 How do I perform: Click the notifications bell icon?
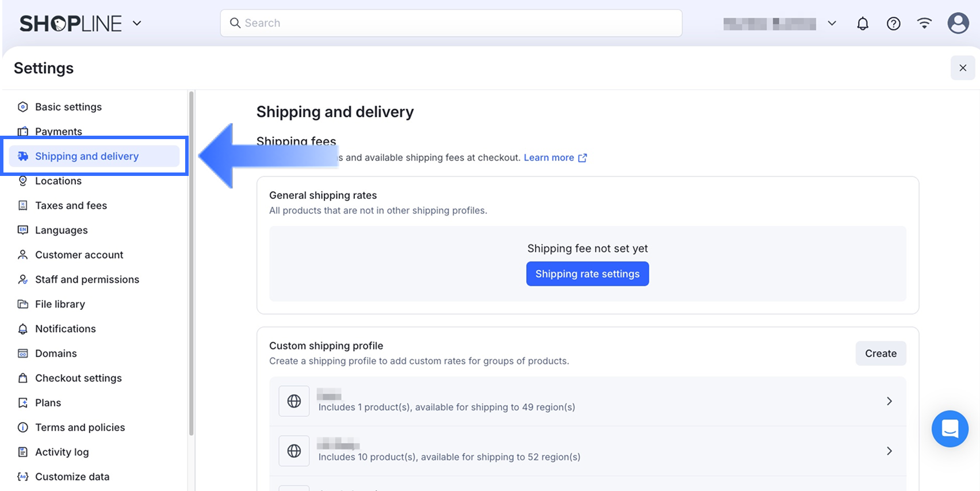(x=862, y=24)
